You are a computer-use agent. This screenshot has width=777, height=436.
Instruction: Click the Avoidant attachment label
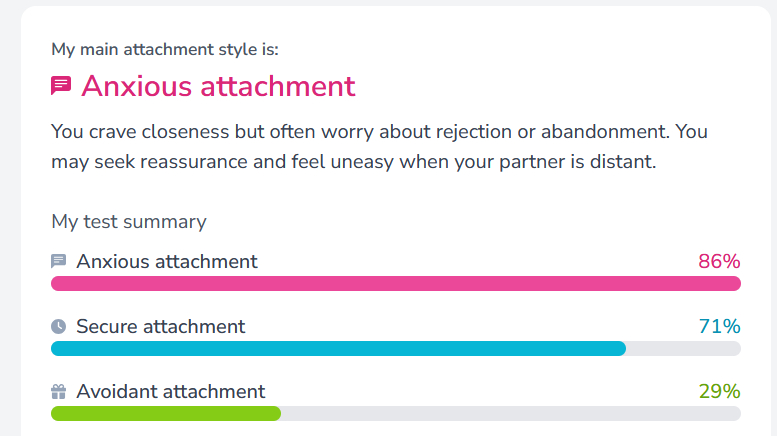click(x=171, y=392)
